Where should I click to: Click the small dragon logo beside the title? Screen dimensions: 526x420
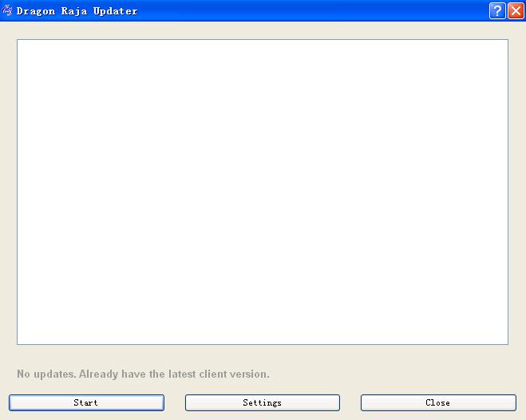[8, 11]
